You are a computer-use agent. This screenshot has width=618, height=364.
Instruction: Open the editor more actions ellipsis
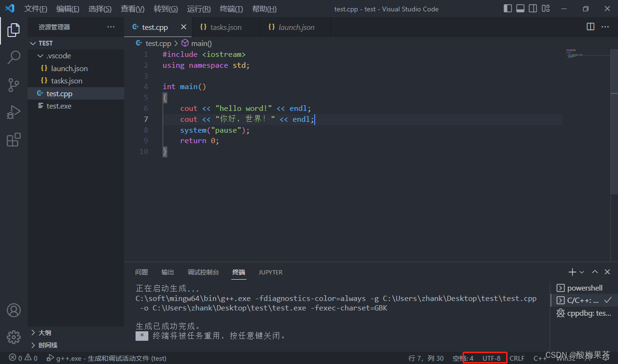coord(605,27)
